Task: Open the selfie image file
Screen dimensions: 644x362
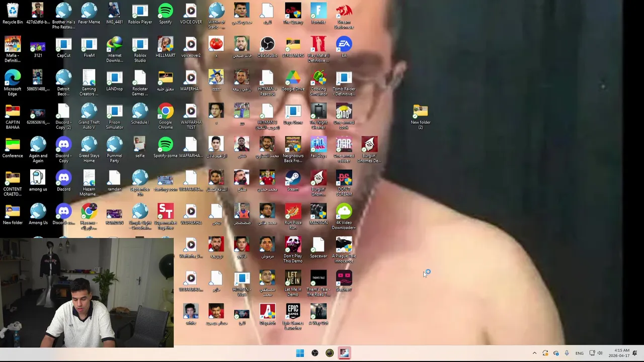Action: (140, 147)
